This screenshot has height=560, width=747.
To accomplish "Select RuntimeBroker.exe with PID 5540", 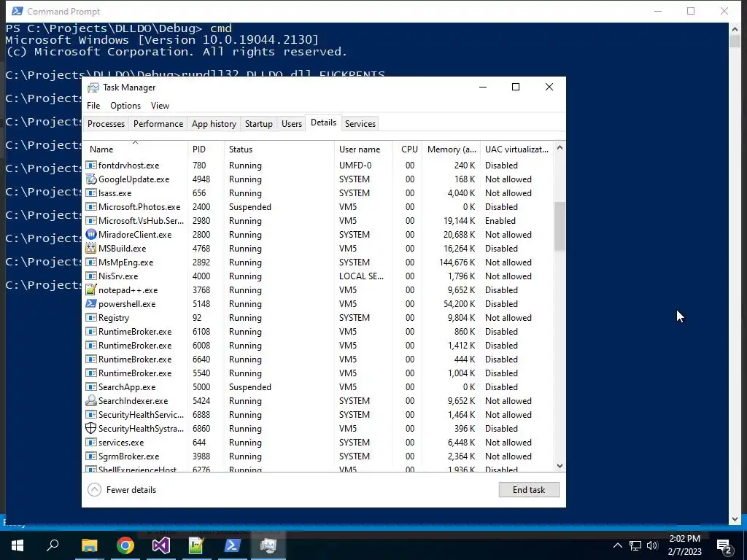I will (x=318, y=373).
